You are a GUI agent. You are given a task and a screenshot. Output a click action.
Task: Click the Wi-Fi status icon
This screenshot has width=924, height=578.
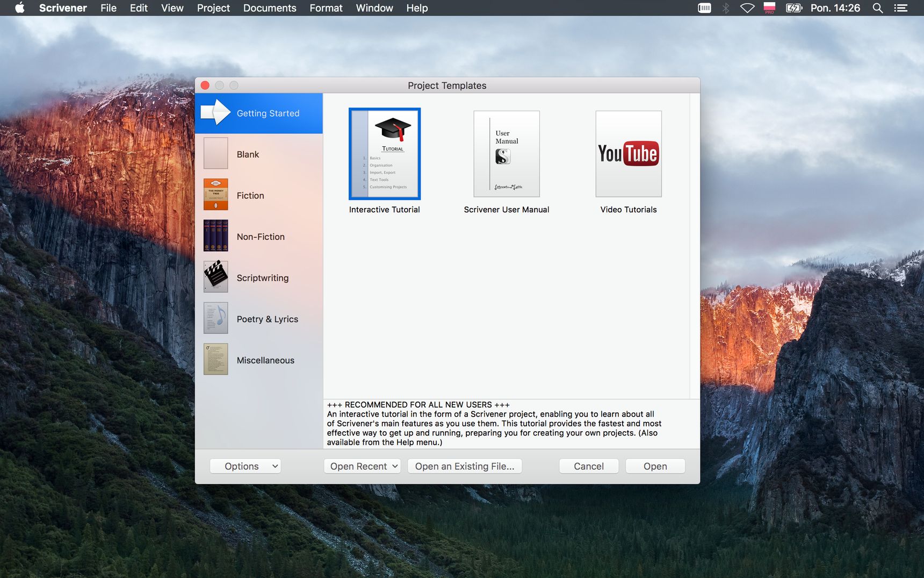coord(747,8)
